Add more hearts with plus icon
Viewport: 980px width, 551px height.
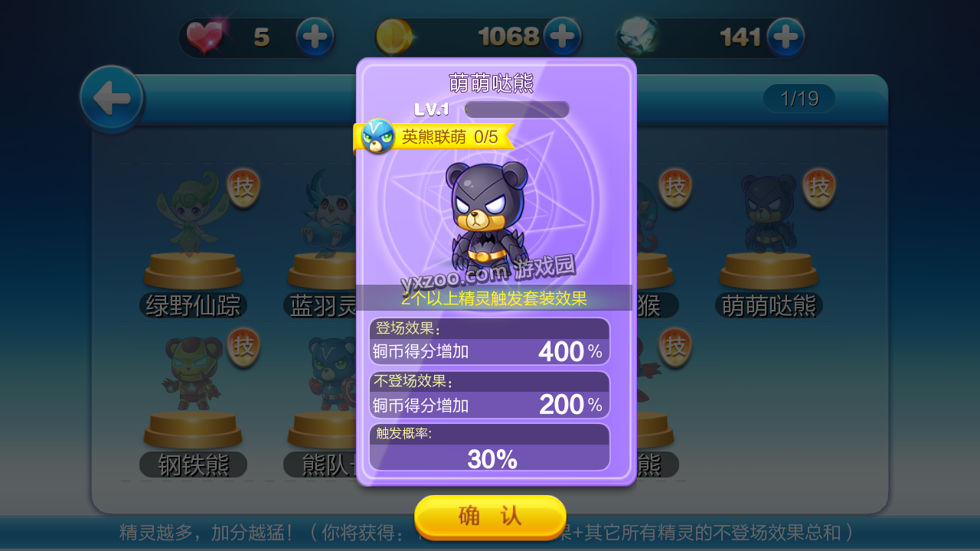pos(315,37)
